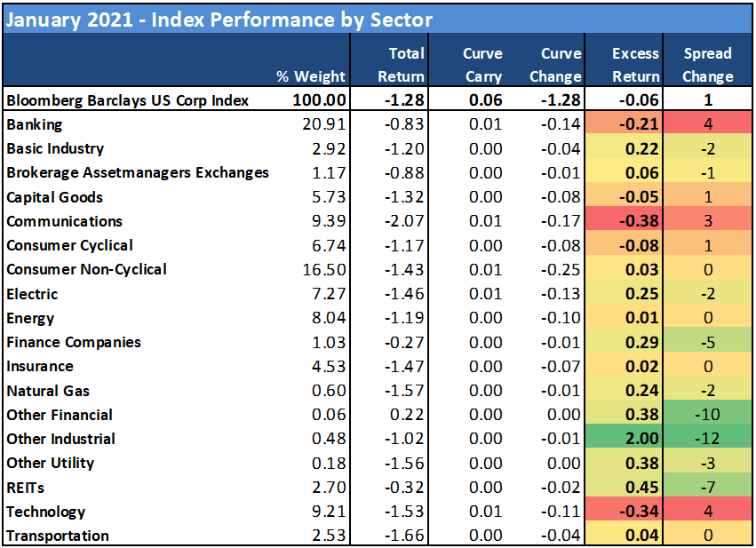Click the red -0.38 Communications Excess Return cell

pos(635,221)
